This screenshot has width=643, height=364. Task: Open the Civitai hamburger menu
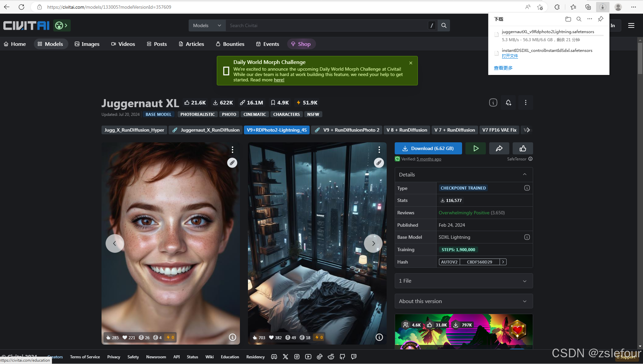point(631,25)
